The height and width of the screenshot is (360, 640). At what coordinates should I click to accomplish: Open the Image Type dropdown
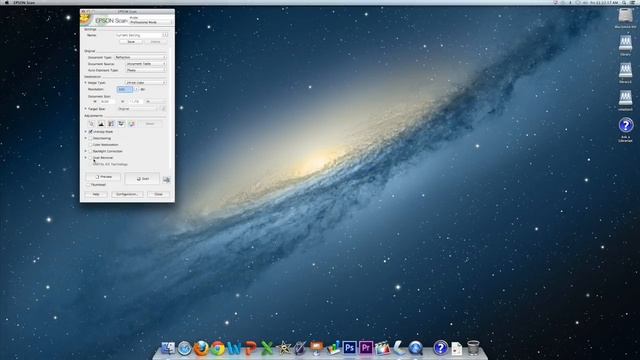coord(145,83)
